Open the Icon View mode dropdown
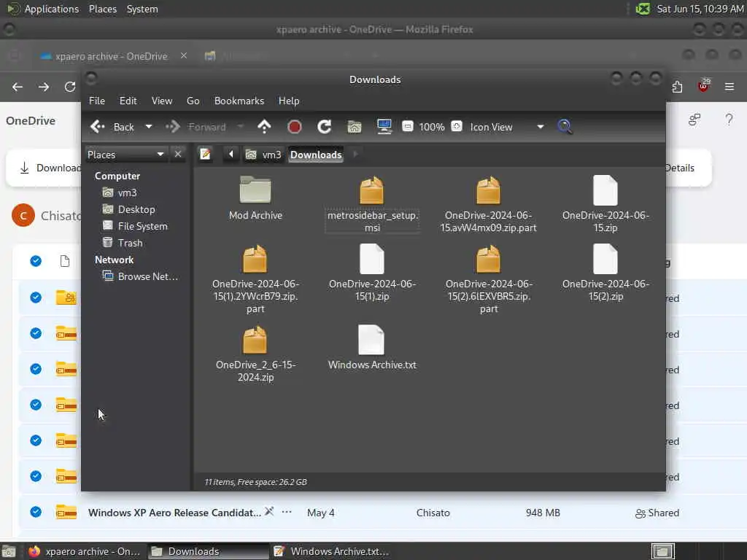This screenshot has width=747, height=560. [507, 127]
